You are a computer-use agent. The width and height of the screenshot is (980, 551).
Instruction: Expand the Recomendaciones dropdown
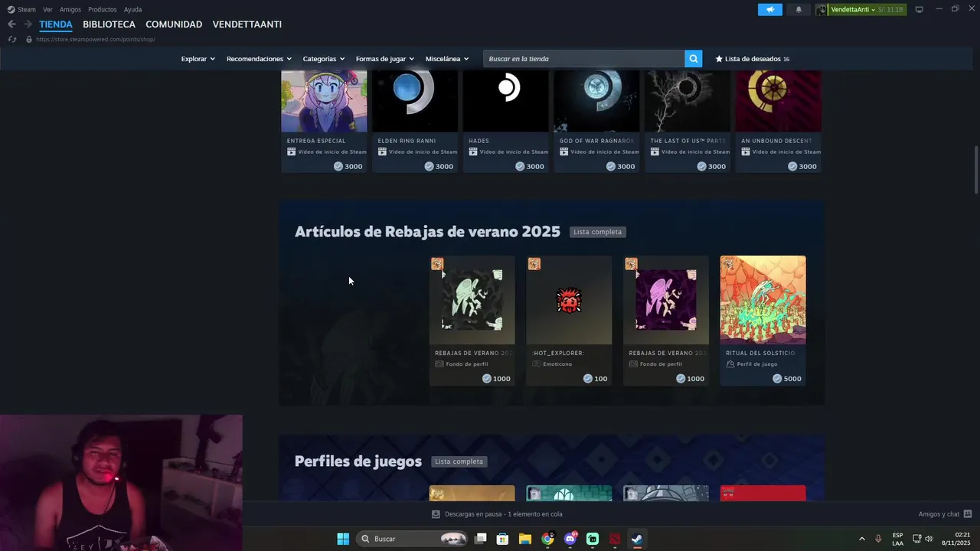[x=259, y=59]
